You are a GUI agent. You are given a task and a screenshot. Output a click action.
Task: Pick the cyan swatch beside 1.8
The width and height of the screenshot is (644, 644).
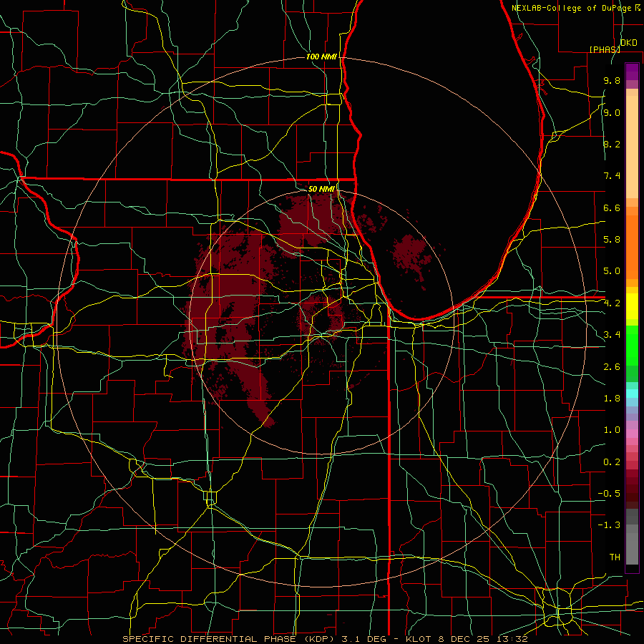632,394
